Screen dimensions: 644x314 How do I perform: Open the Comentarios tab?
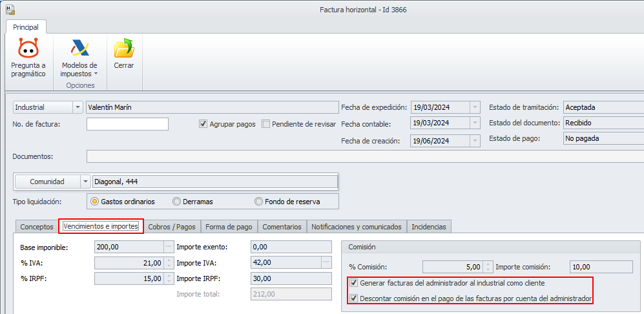click(282, 227)
